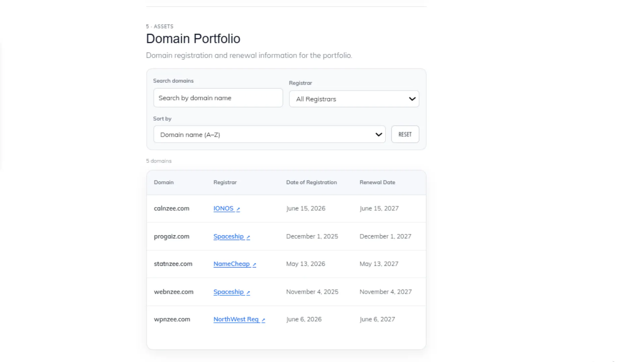Image resolution: width=644 pixels, height=362 pixels.
Task: Select the webnzee.com domain cell
Action: tap(173, 292)
